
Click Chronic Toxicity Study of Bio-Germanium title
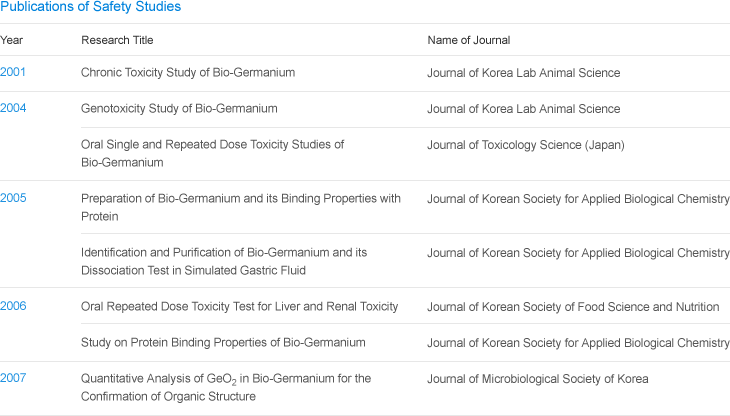(188, 73)
